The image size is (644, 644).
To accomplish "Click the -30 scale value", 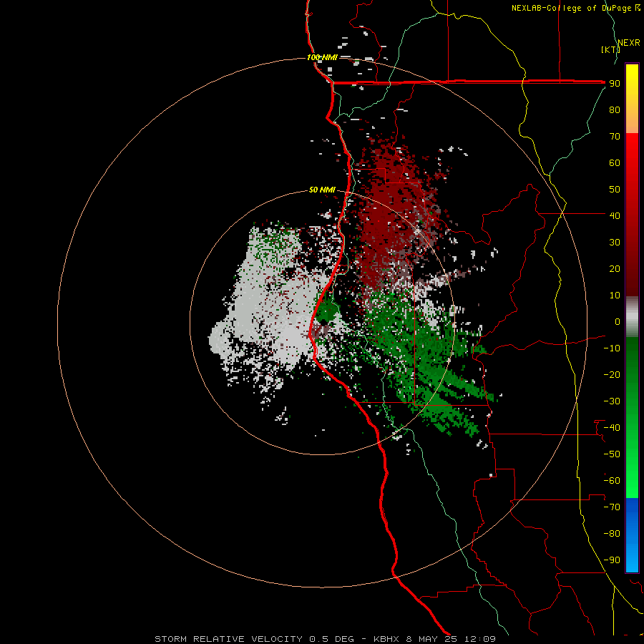I will (x=612, y=401).
